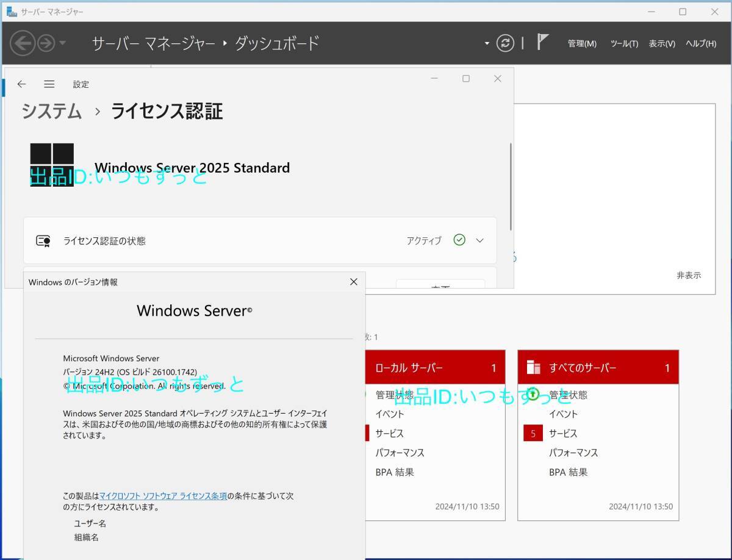Click the バージョン 24H2 build line
Image resolution: width=732 pixels, height=560 pixels.
pyautogui.click(x=130, y=372)
